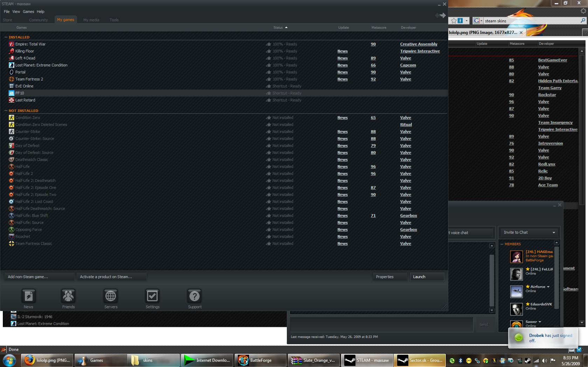Screen dimensions: 588x367
Task: Switch to the Tools tab
Action: coord(114,20)
